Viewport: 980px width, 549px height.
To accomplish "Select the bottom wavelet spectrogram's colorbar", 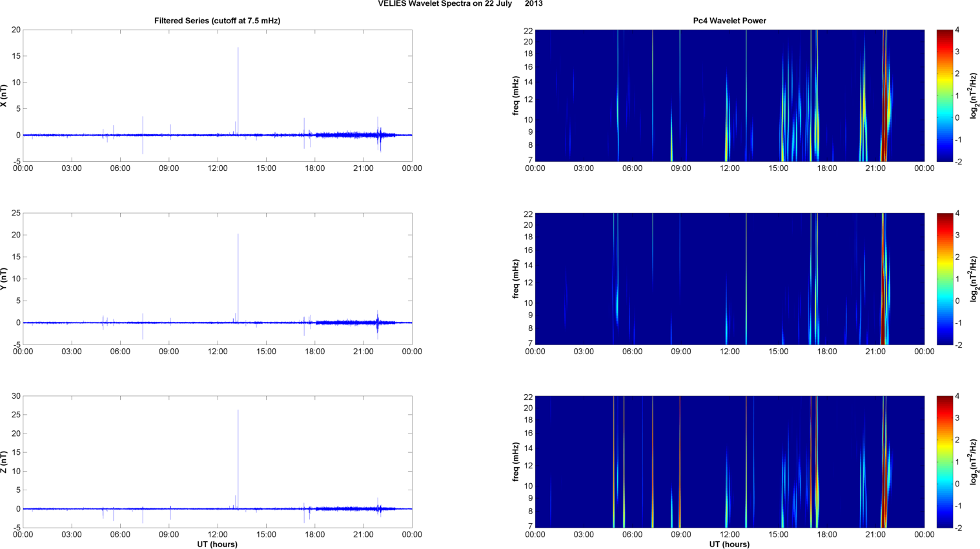I will 944,462.
